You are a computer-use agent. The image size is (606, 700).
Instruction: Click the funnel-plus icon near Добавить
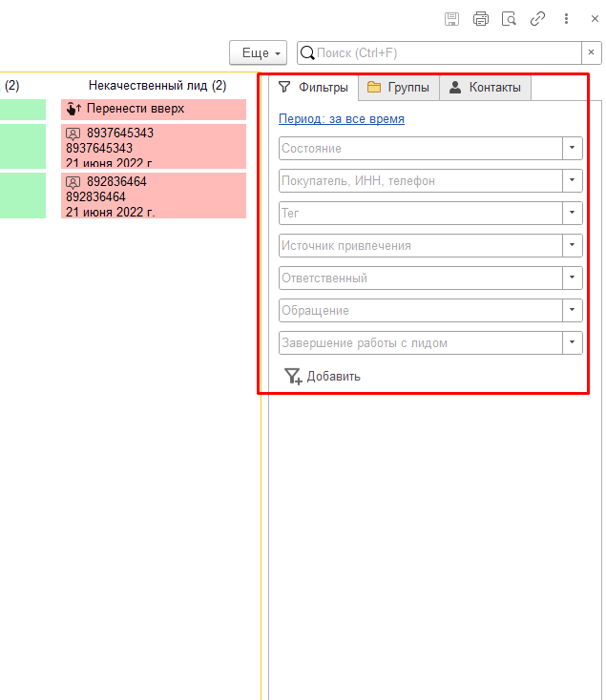[x=293, y=377]
